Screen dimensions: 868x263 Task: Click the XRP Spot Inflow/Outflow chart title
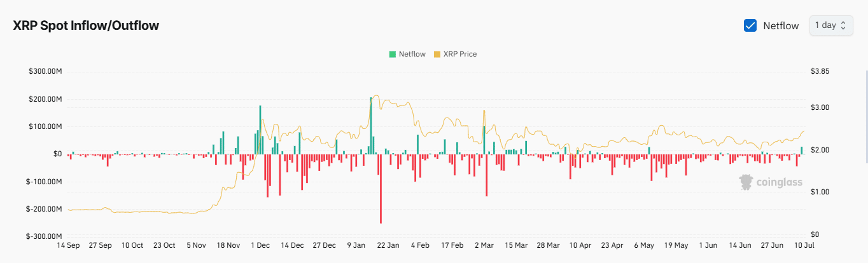pos(86,25)
